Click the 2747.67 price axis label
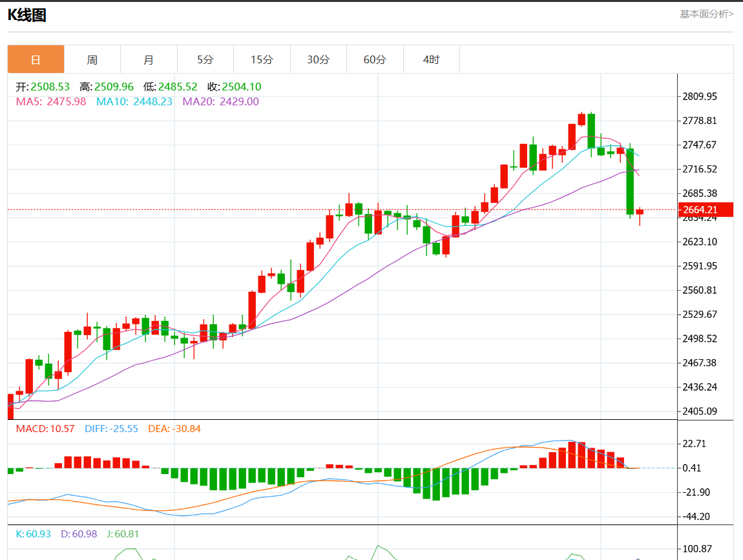The width and height of the screenshot is (743, 560). tap(700, 145)
